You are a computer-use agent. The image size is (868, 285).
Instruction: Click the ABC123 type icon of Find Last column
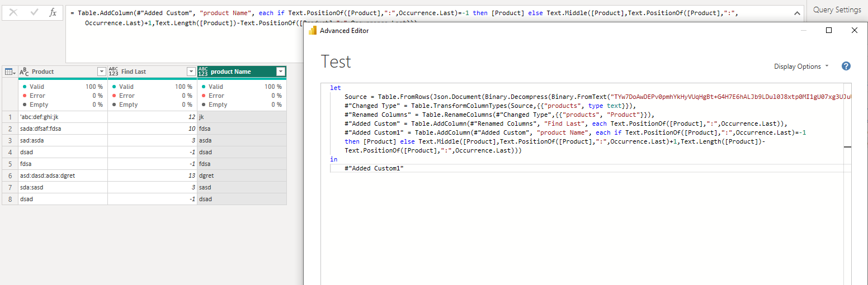point(114,72)
